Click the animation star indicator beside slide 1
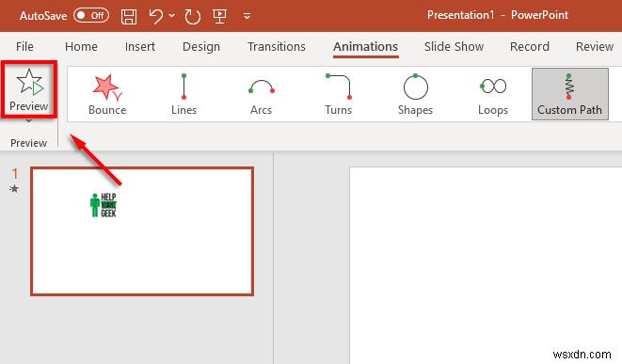Screen dimensions: 622x364 point(14,188)
